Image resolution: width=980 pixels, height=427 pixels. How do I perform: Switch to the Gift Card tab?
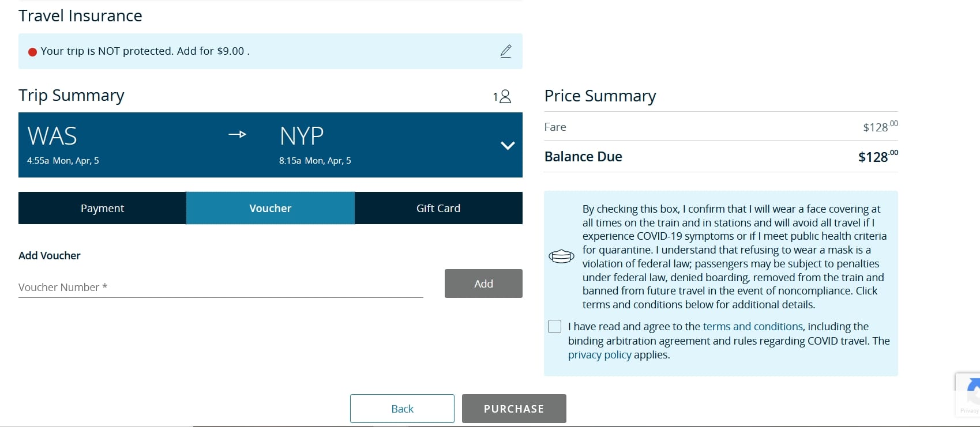pyautogui.click(x=438, y=208)
